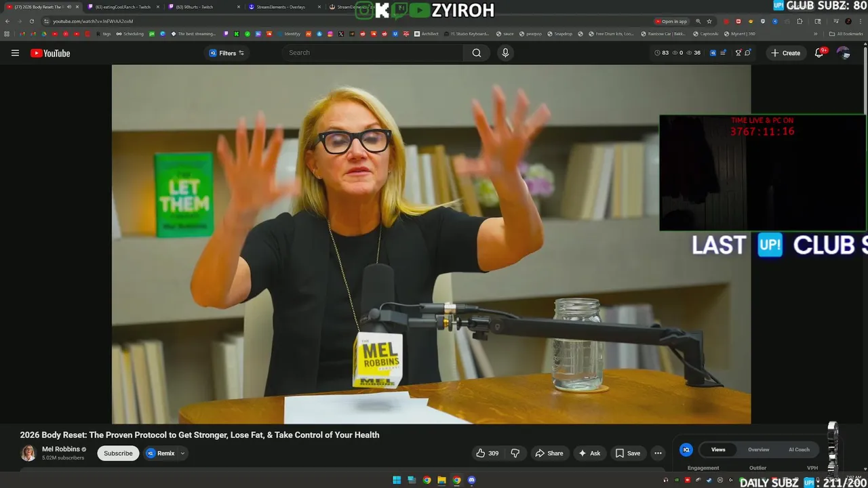Mute the YouTube tab audio icon
This screenshot has width=868, height=488.
(68, 7)
